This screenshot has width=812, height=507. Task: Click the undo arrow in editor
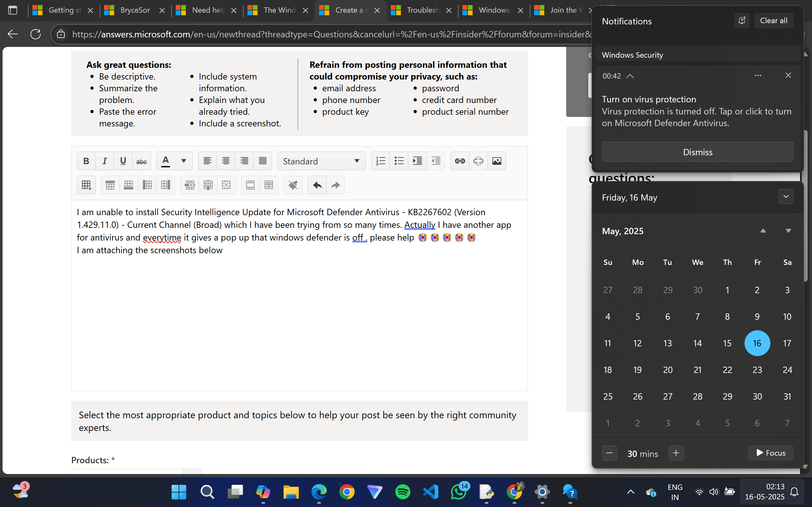tap(317, 185)
